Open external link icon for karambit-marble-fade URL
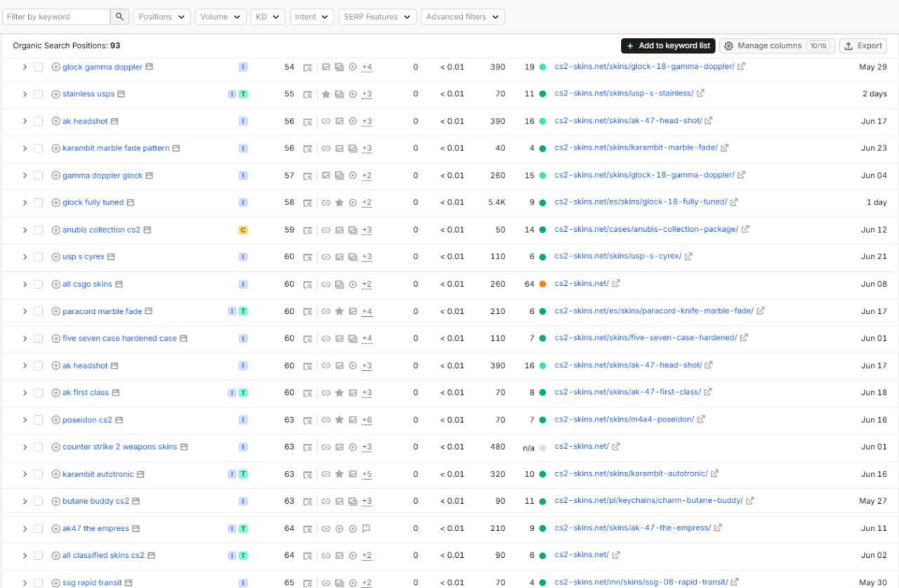 (x=725, y=148)
